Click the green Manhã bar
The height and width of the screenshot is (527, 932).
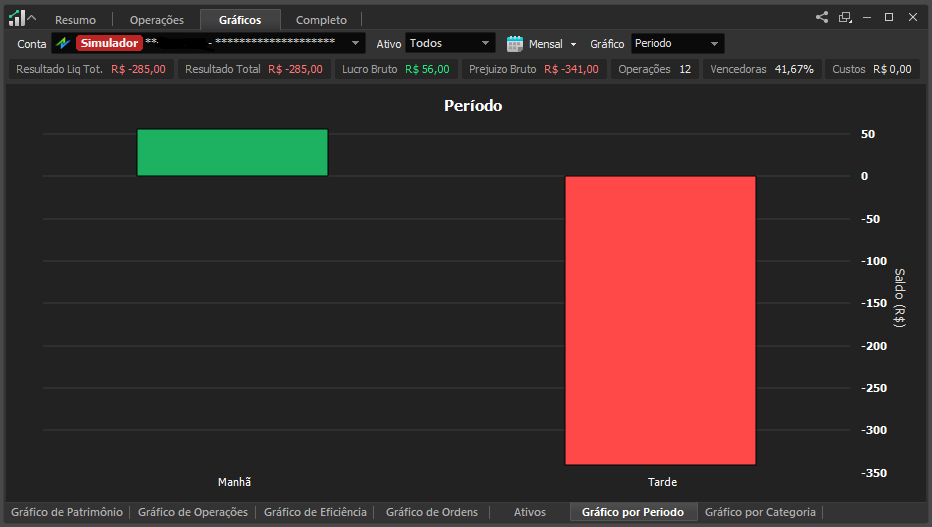tap(232, 153)
